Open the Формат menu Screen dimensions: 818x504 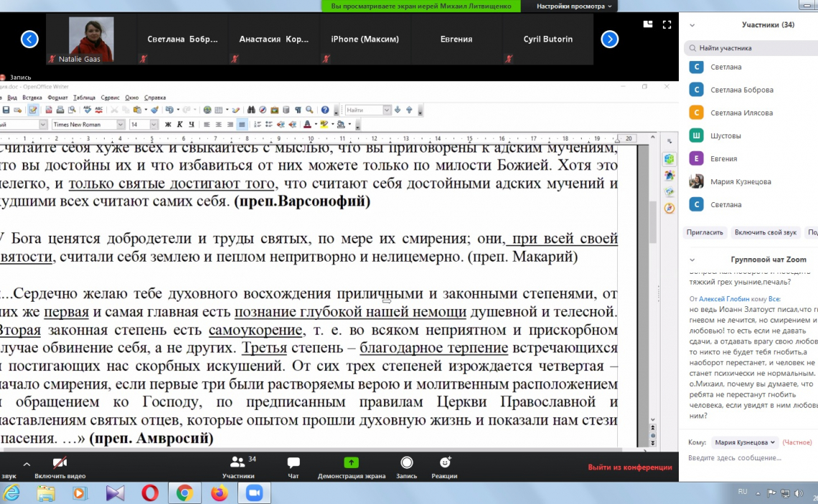pyautogui.click(x=57, y=98)
